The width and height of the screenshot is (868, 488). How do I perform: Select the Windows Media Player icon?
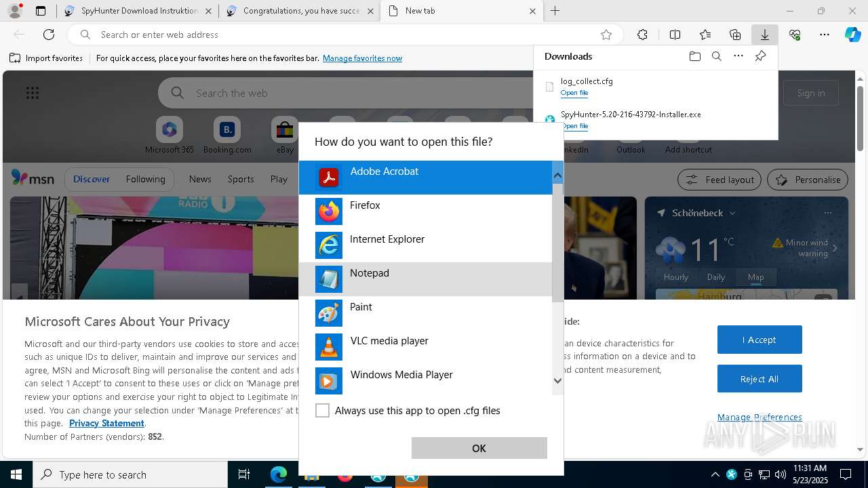(x=329, y=381)
